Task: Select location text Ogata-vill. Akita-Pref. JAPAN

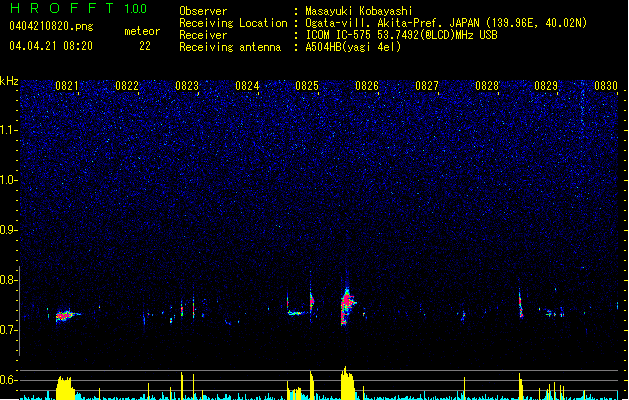Action: point(392,23)
